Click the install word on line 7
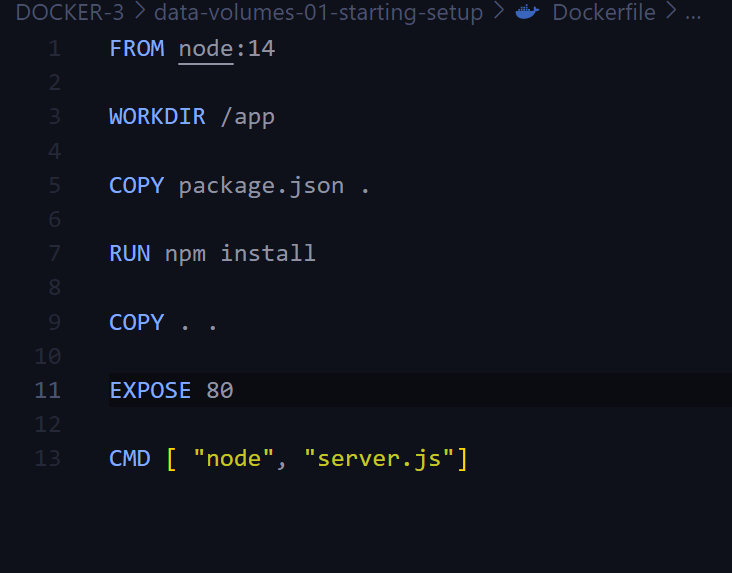Image resolution: width=732 pixels, height=573 pixels. coord(268,254)
